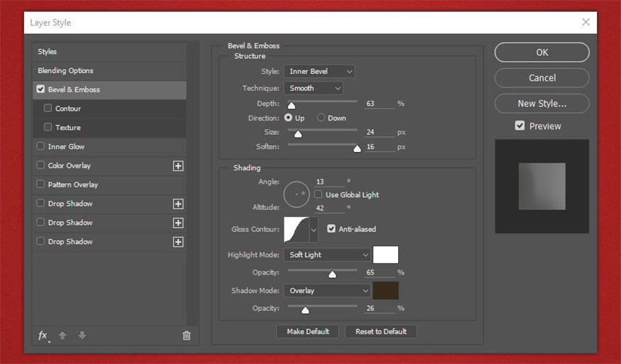Open the Styles section in sidebar
This screenshot has height=364, width=621.
click(x=48, y=52)
